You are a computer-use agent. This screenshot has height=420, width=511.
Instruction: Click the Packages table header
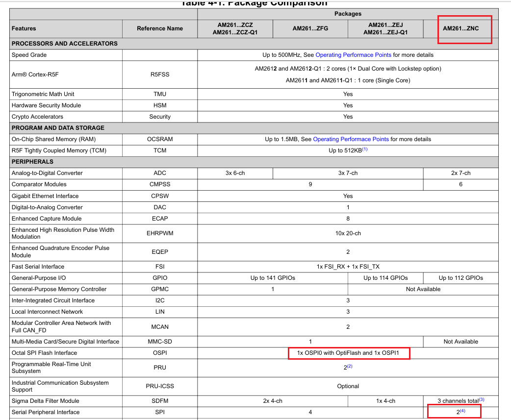(x=348, y=14)
